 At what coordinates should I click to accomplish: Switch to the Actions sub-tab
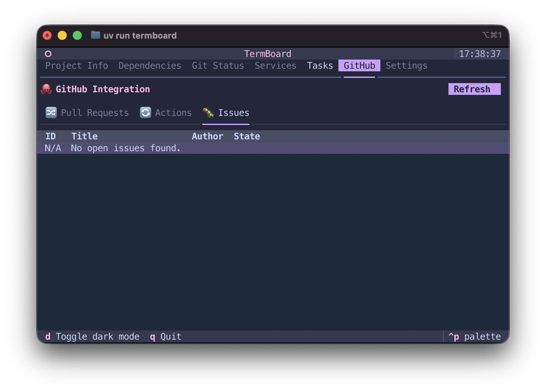click(166, 113)
